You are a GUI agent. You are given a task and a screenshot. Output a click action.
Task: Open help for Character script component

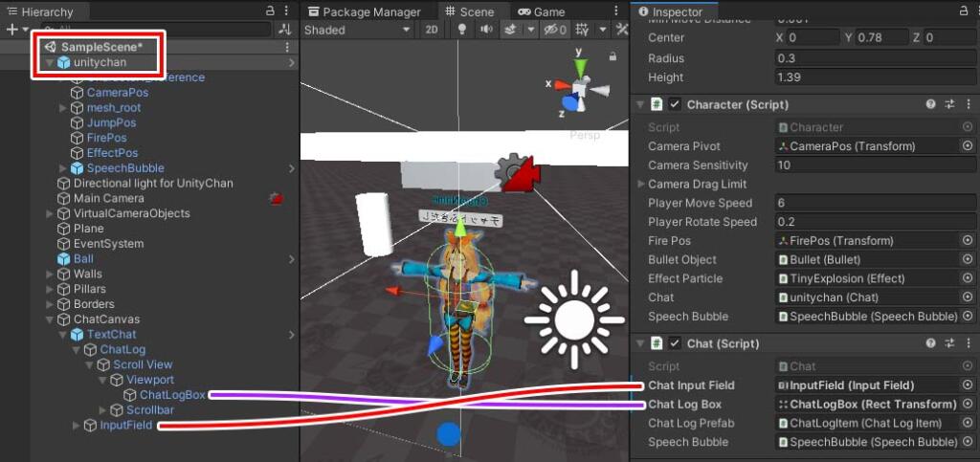(931, 105)
